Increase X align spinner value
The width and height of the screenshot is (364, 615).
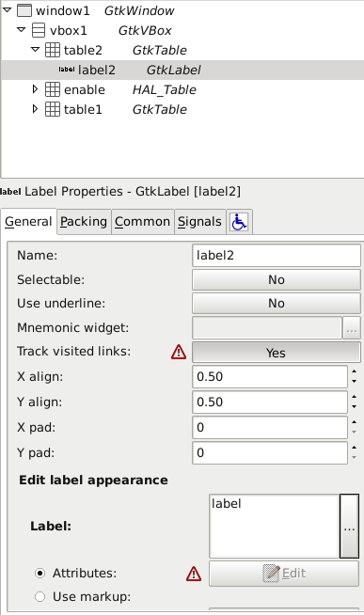pos(355,371)
